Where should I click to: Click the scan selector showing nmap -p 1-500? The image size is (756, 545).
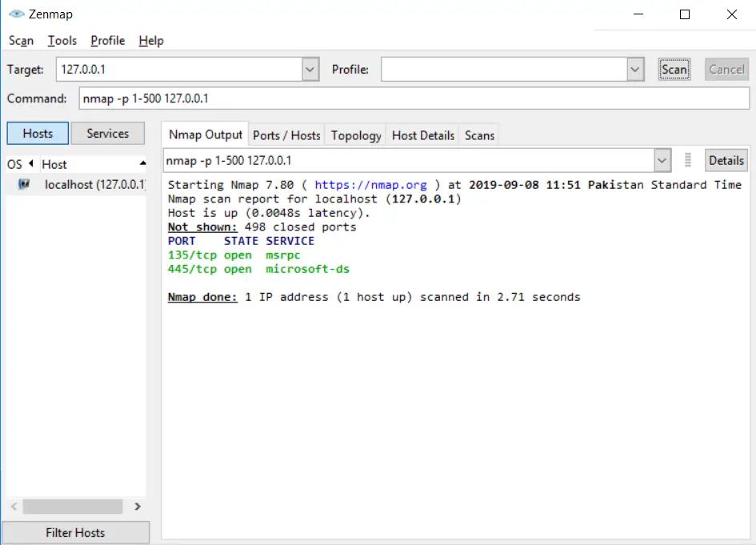tap(409, 161)
